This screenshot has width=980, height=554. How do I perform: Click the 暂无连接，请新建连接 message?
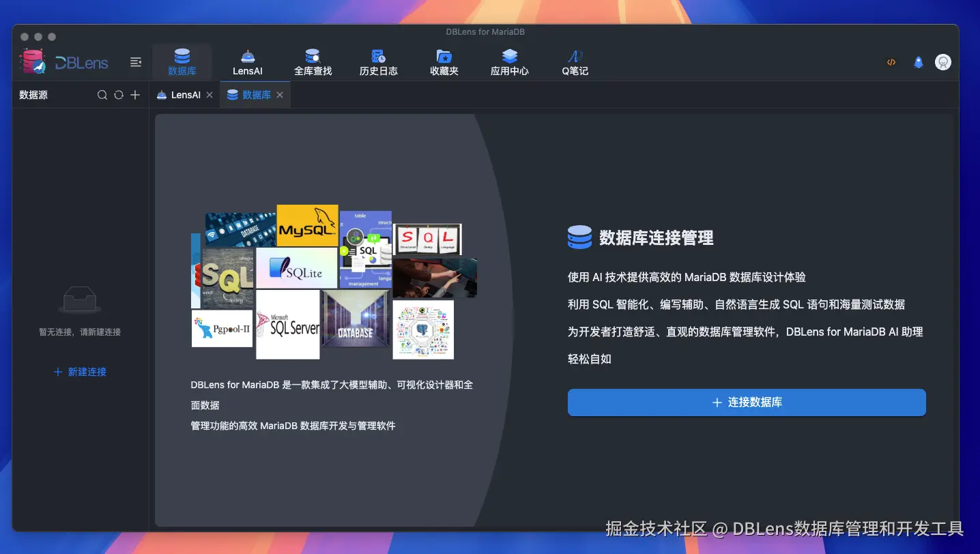pyautogui.click(x=80, y=332)
